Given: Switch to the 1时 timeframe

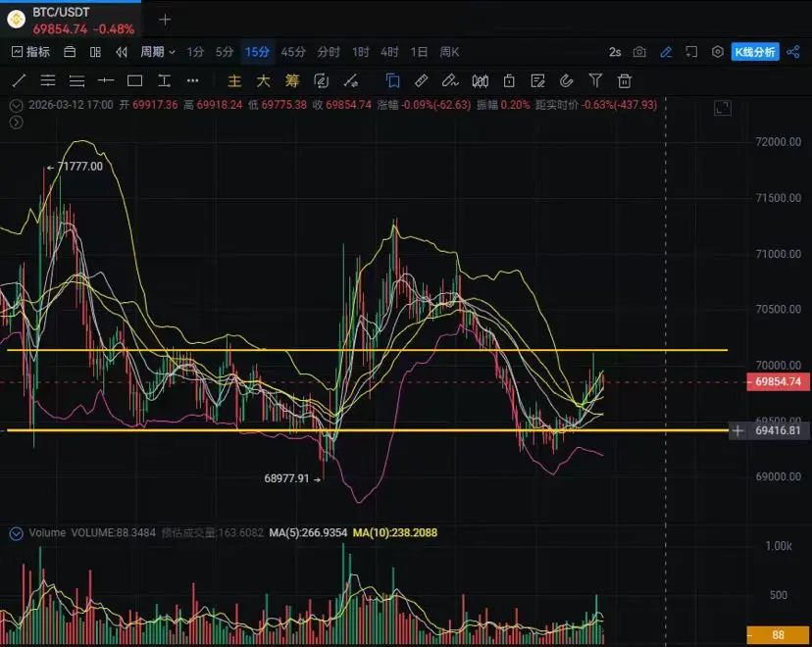Looking at the screenshot, I should pyautogui.click(x=361, y=52).
